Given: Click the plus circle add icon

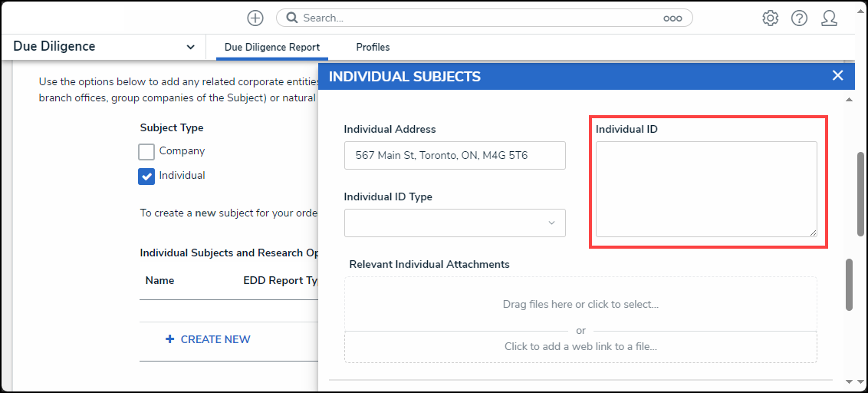Looking at the screenshot, I should pyautogui.click(x=255, y=18).
